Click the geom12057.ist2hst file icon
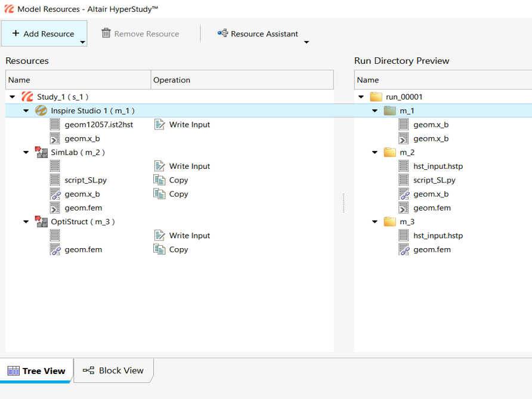The height and width of the screenshot is (399, 532). pos(55,125)
